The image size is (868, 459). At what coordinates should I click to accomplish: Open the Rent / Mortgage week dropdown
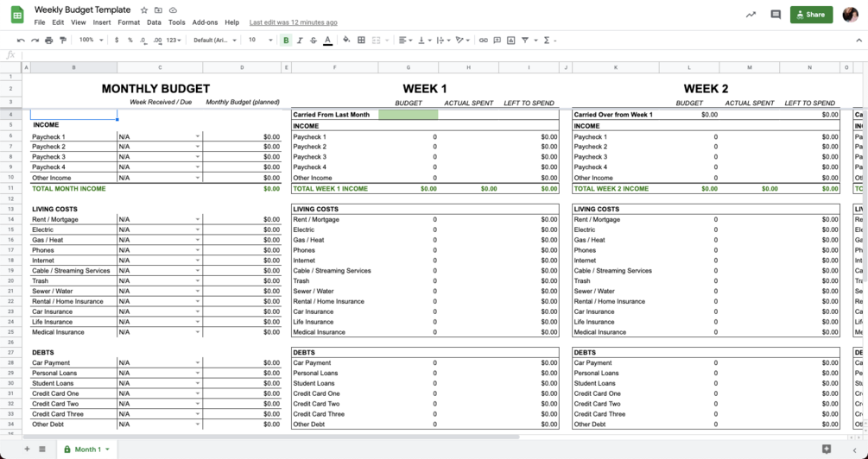[x=197, y=219]
